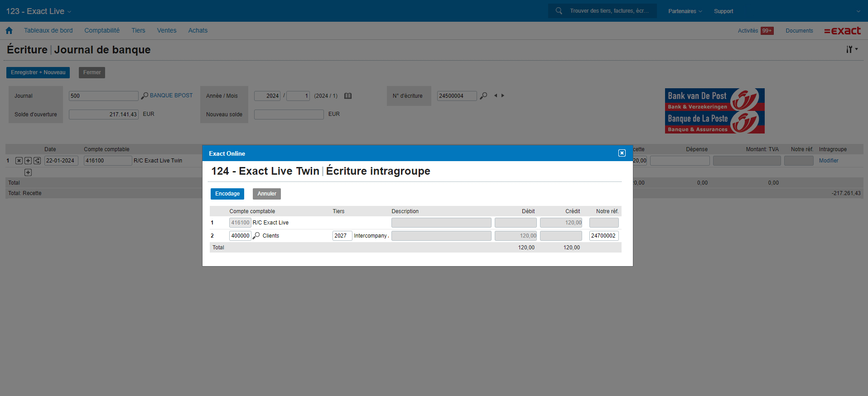This screenshot has width=868, height=396.
Task: Expand the user chevron in the top bar
Action: (858, 11)
